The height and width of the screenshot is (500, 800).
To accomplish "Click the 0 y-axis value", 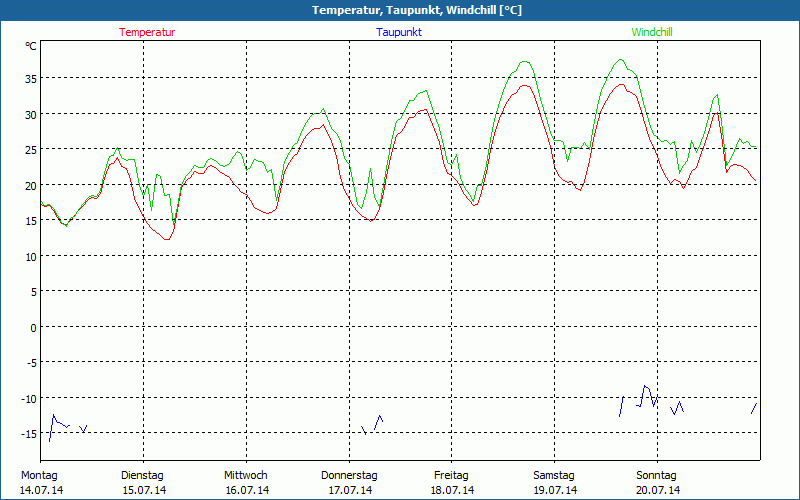I will pos(33,328).
